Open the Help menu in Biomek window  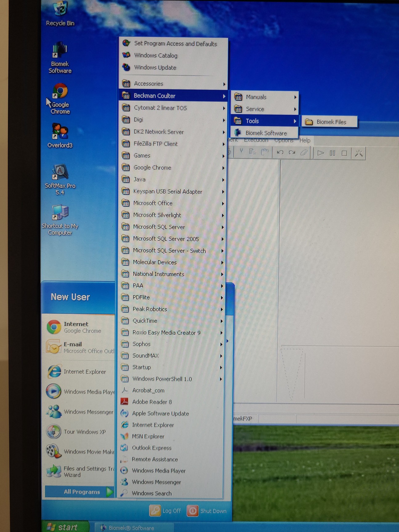tap(305, 140)
